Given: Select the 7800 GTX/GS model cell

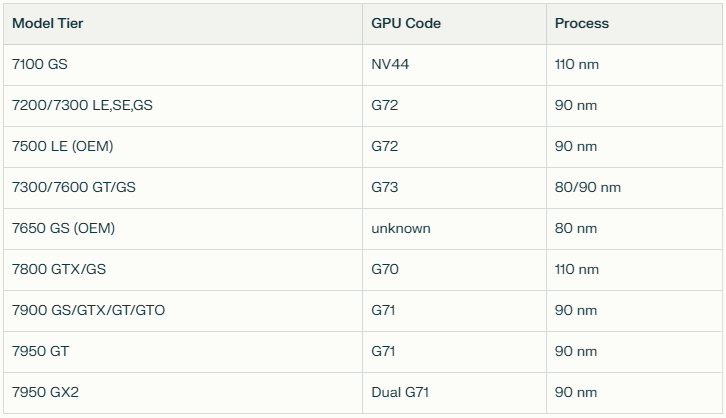Looking at the screenshot, I should click(x=59, y=269).
